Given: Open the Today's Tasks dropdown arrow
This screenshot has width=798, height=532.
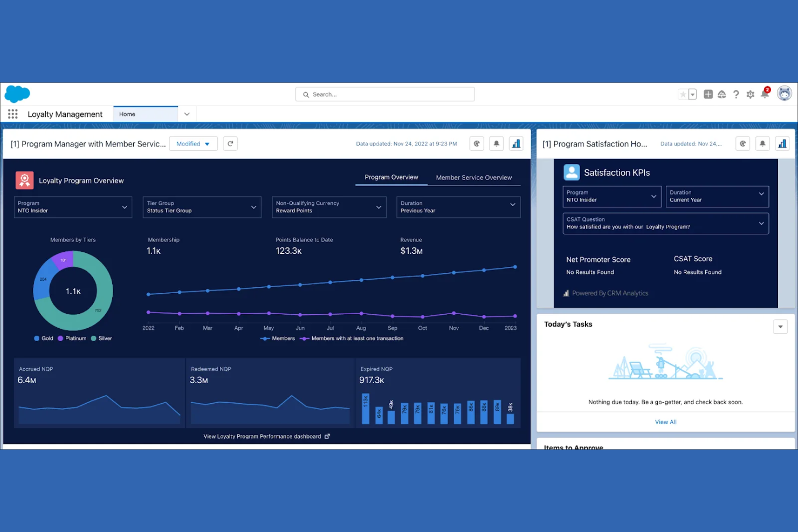Looking at the screenshot, I should (781, 327).
